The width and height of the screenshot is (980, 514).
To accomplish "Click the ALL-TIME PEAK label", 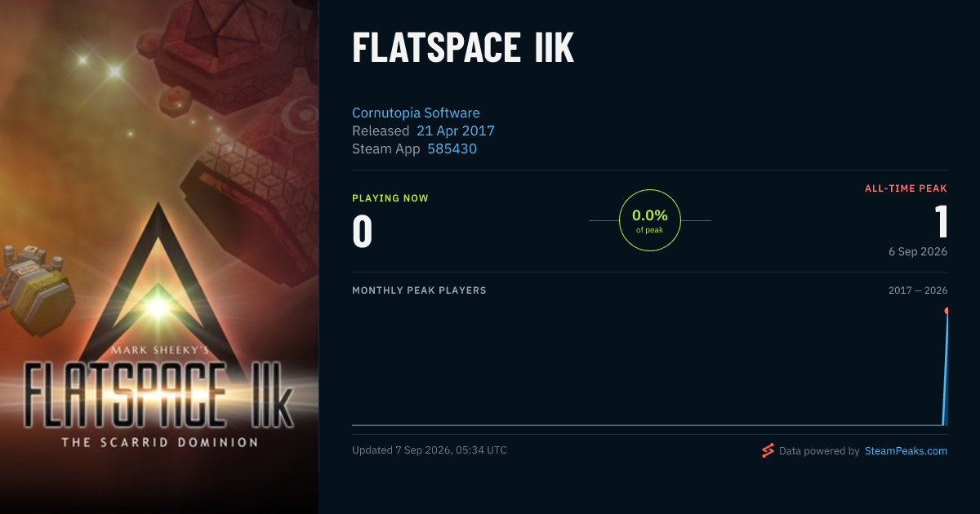I will [906, 188].
